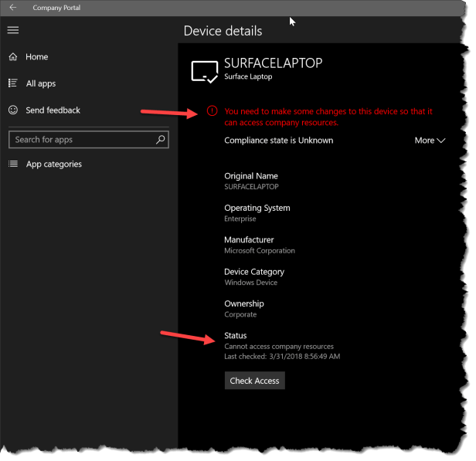Click 'Microsoft Corporation' value
The height and width of the screenshot is (461, 476).
coord(260,250)
